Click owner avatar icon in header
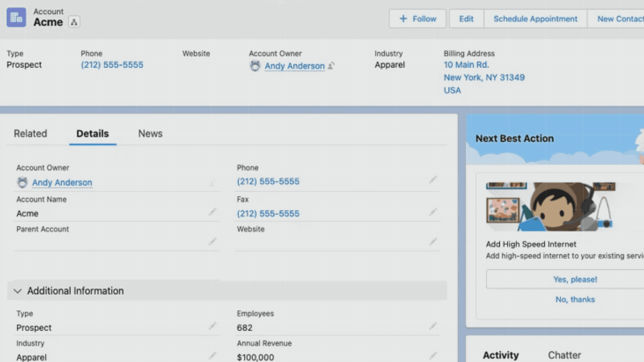Image resolution: width=644 pixels, height=362 pixels. tap(255, 66)
